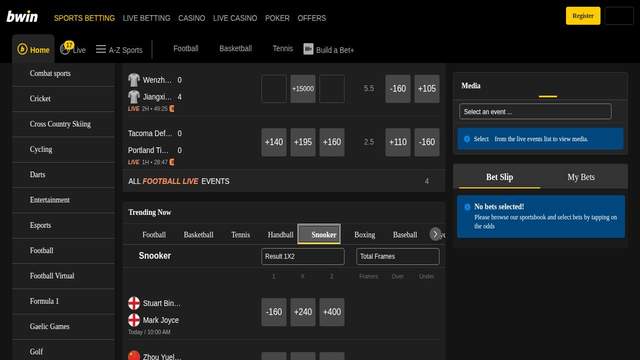Open Cycling in sidebar
This screenshot has width=640, height=360.
tap(64, 149)
